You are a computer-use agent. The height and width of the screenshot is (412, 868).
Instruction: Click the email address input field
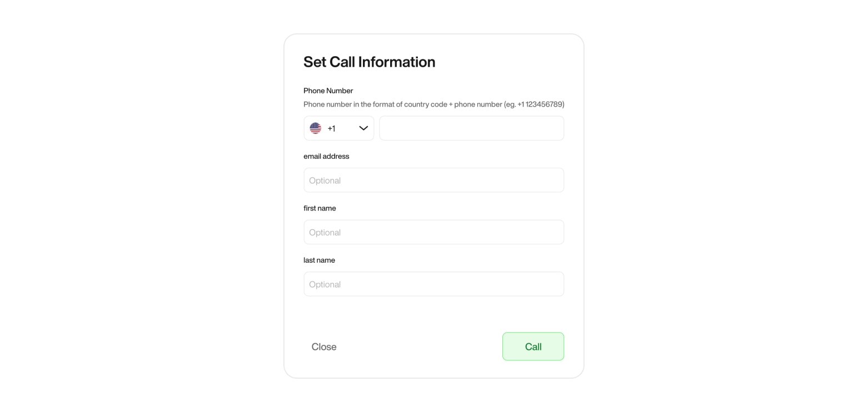pos(433,180)
